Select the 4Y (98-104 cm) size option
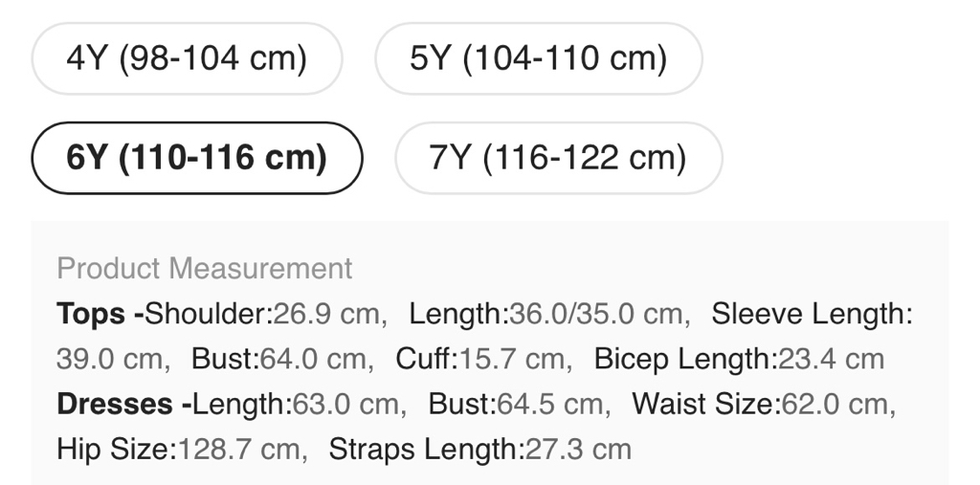Image resolution: width=980 pixels, height=485 pixels. coord(187,58)
